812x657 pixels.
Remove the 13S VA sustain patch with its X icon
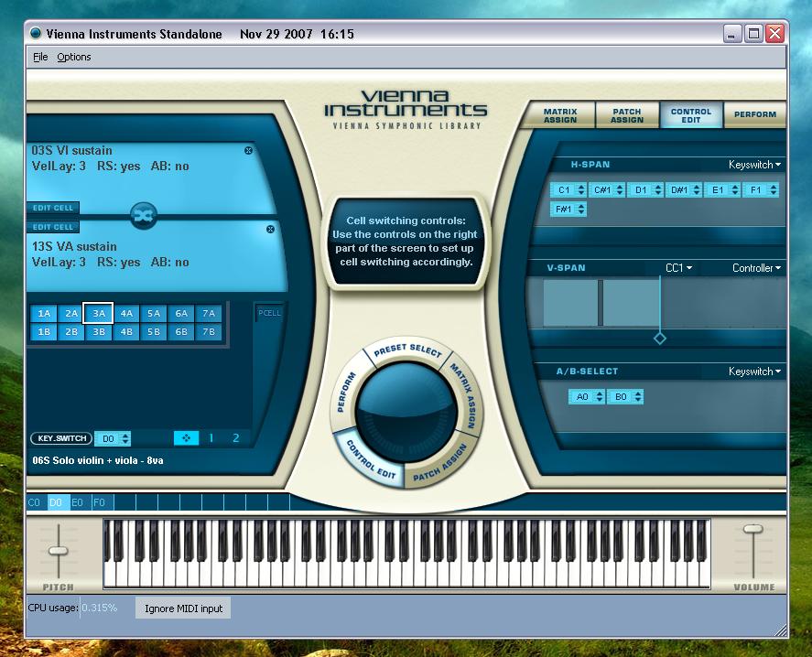(x=270, y=229)
